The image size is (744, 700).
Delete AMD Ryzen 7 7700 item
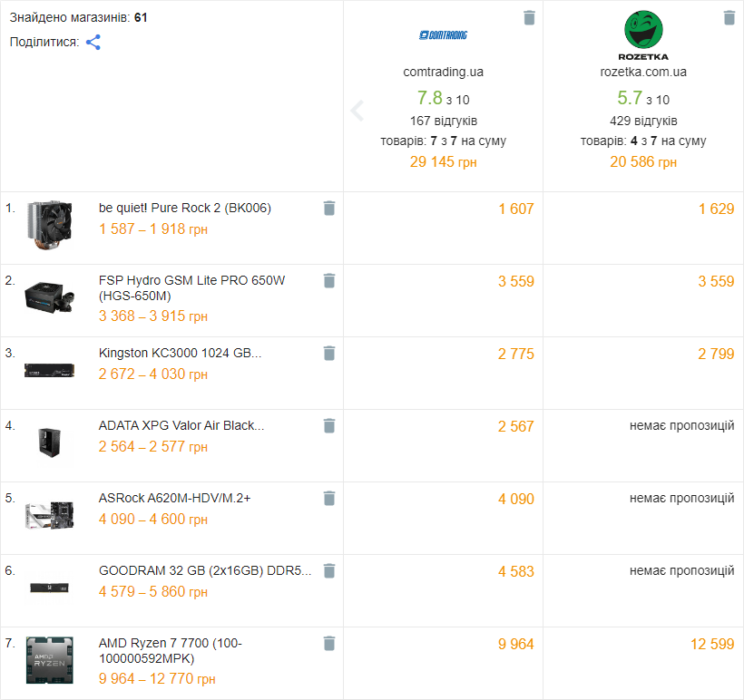pyautogui.click(x=329, y=644)
